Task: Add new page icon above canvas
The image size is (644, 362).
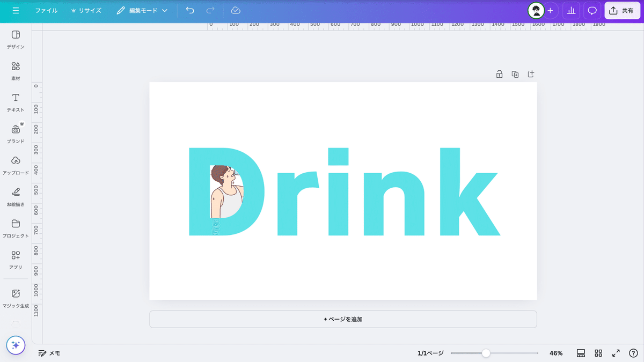Action: 531,74
